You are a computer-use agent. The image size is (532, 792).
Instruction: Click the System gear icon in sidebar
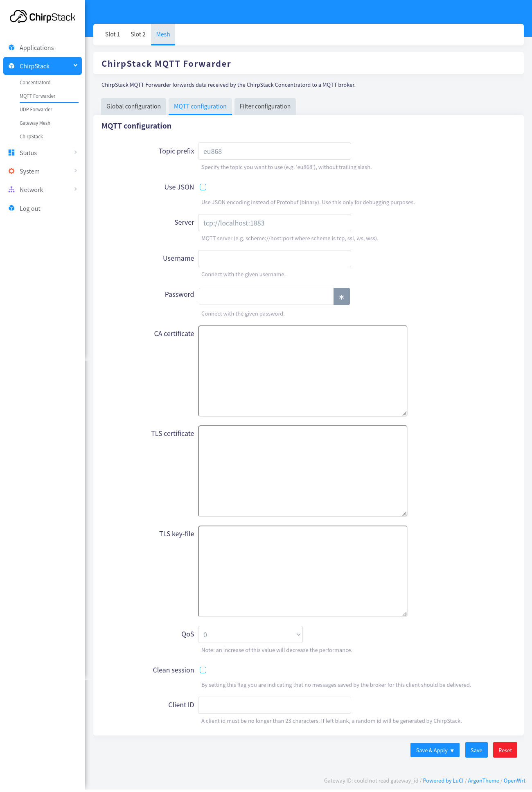click(11, 171)
